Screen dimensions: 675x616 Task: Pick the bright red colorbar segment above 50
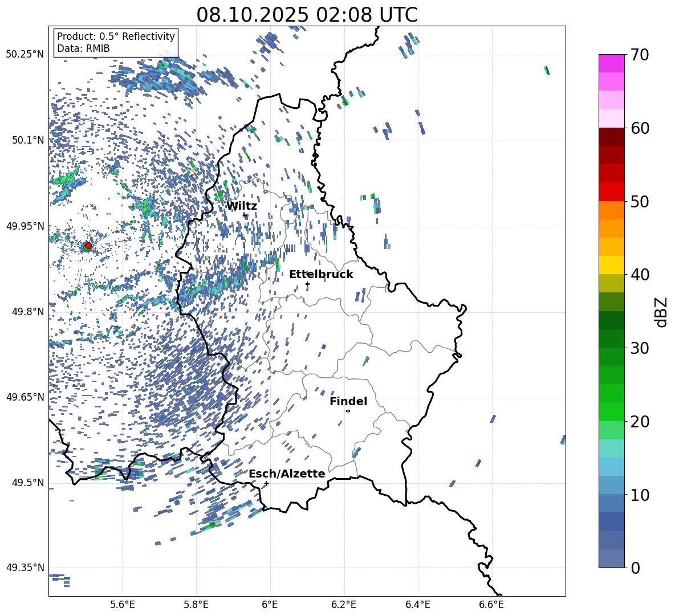(611, 192)
